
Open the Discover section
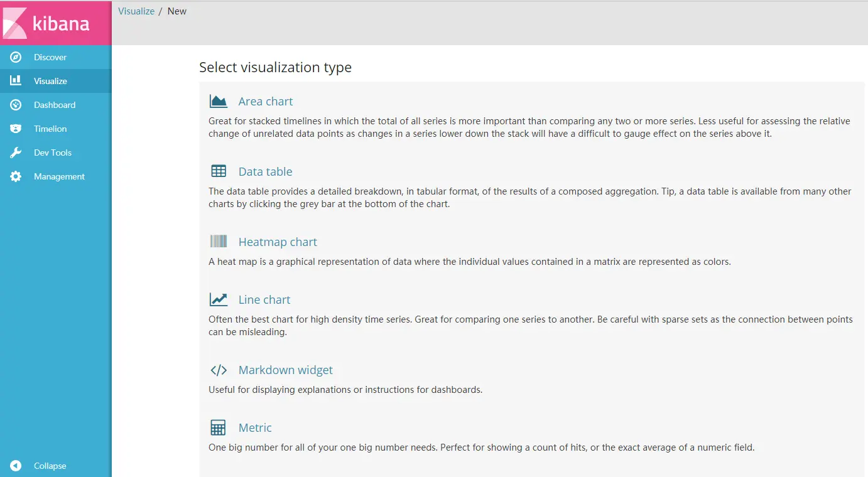pos(50,57)
